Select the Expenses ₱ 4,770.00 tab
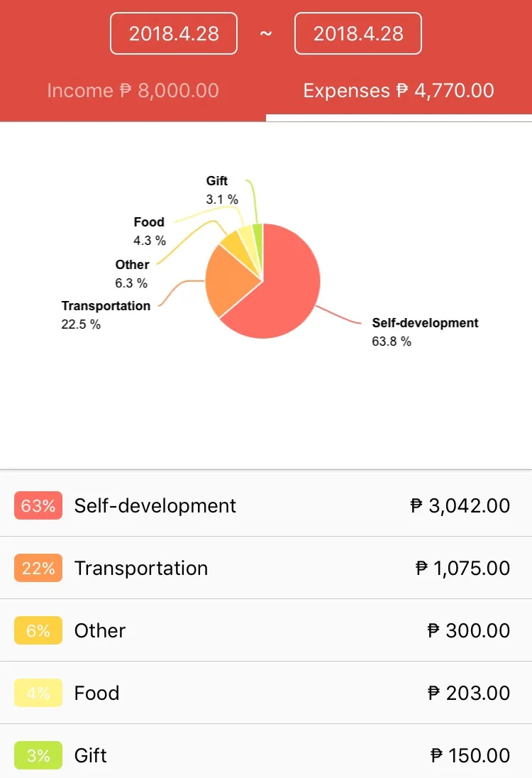Image resolution: width=532 pixels, height=778 pixels. (x=399, y=90)
